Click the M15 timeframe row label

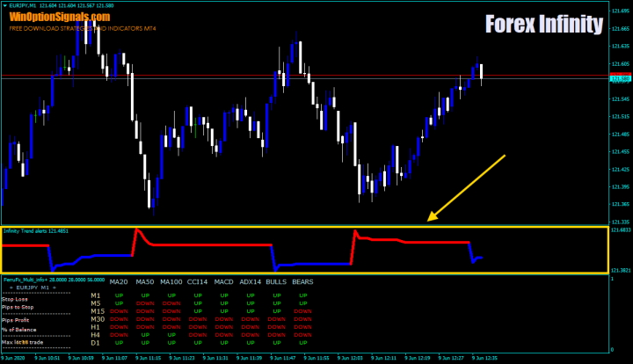click(98, 311)
